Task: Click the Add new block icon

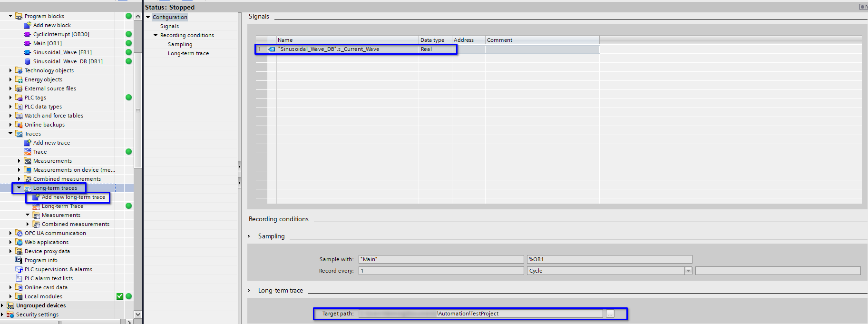Action: [28, 25]
